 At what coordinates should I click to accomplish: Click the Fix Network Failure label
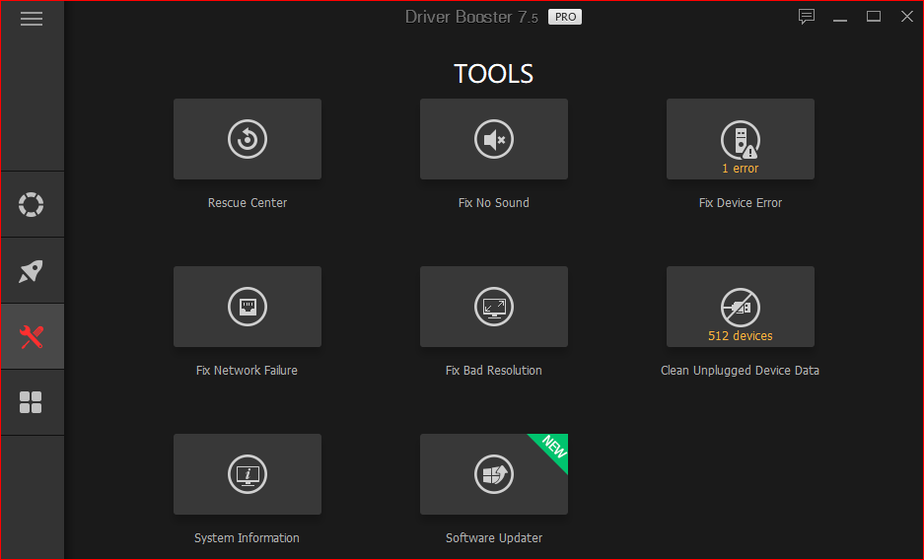pyautogui.click(x=247, y=371)
